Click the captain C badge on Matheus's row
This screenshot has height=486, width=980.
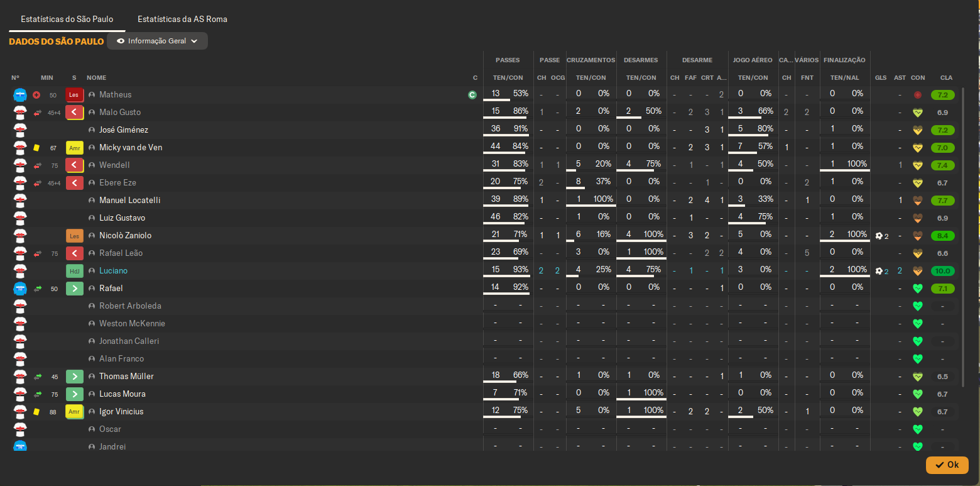click(472, 95)
